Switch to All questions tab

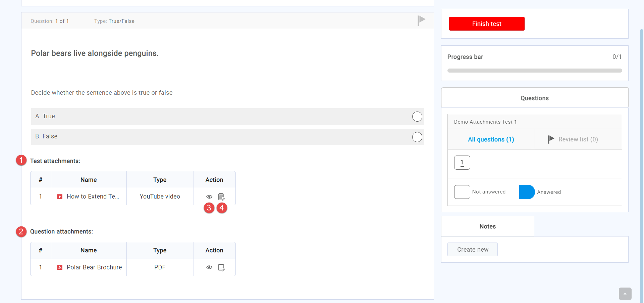click(491, 139)
